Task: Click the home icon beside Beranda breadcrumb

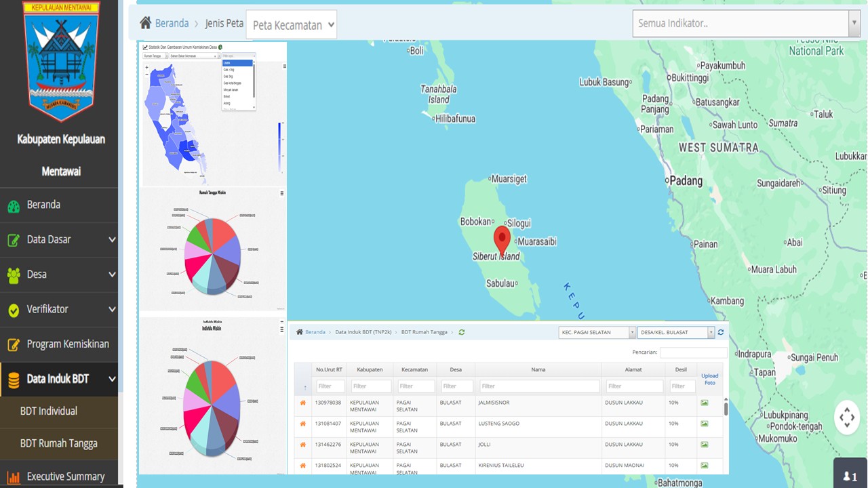Action: 145,23
